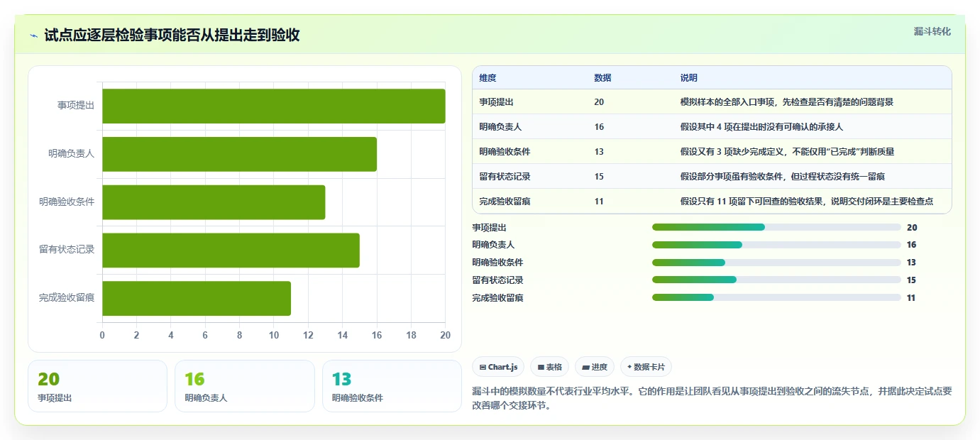Click the 说明 column header
The height and width of the screenshot is (440, 980).
pos(688,78)
